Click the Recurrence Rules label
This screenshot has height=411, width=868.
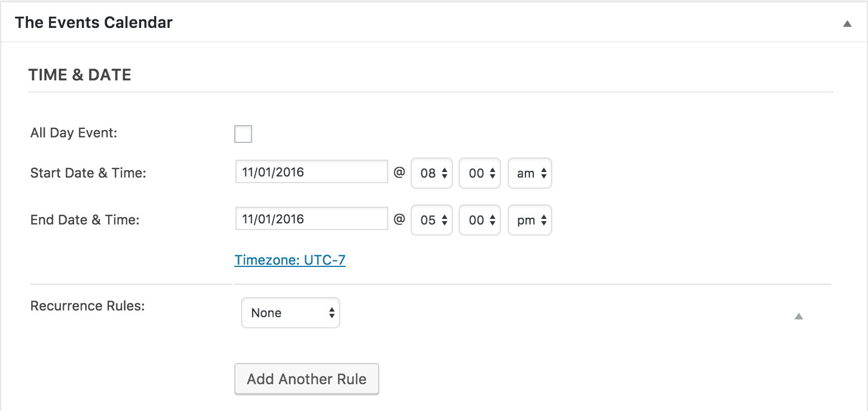point(88,306)
